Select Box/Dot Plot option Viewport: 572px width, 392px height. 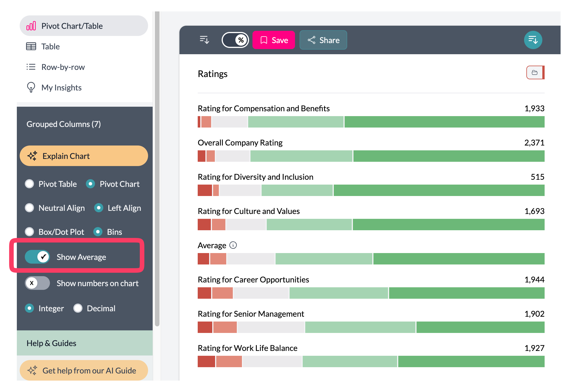[x=30, y=232]
